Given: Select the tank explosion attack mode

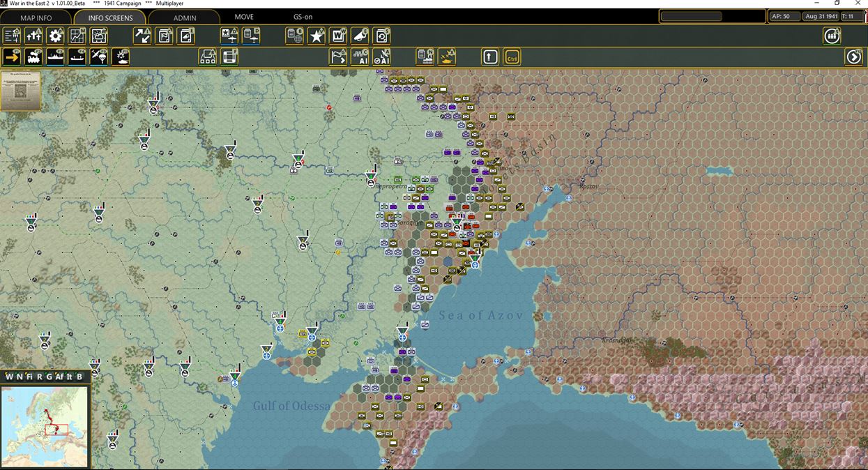Looking at the screenshot, I should (x=121, y=56).
